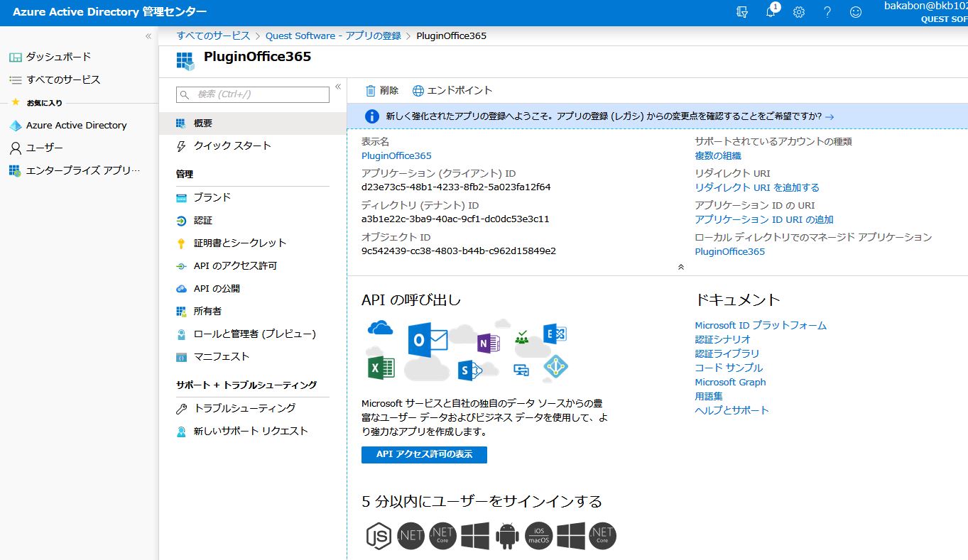
Task: Select the 概要 menu item
Action: tap(252, 123)
